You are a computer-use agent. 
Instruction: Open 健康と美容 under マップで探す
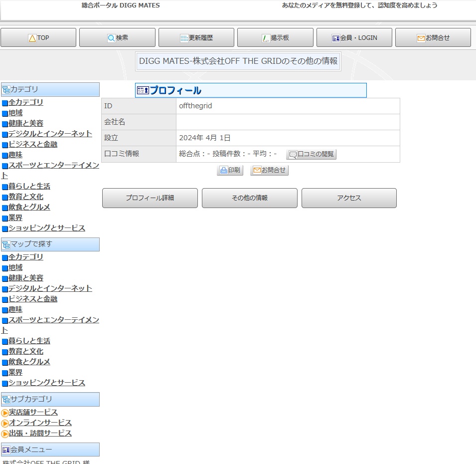[26, 278]
